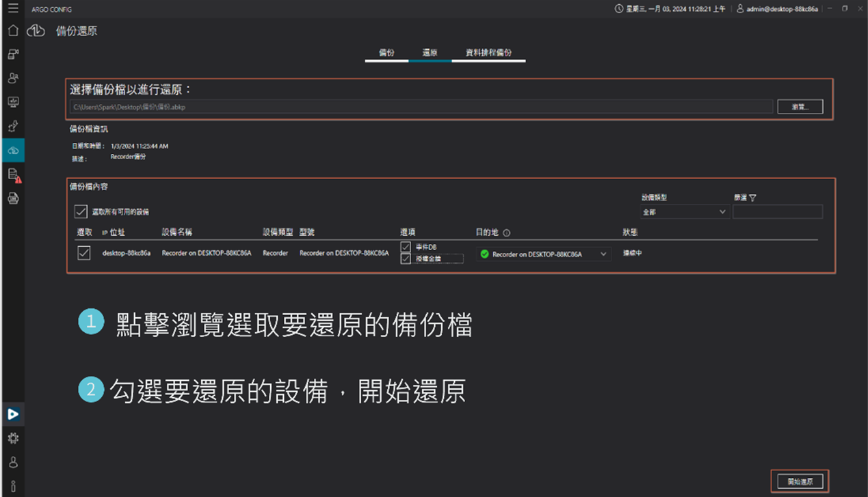
Task: Open the settings gear in sidebar
Action: tap(13, 438)
